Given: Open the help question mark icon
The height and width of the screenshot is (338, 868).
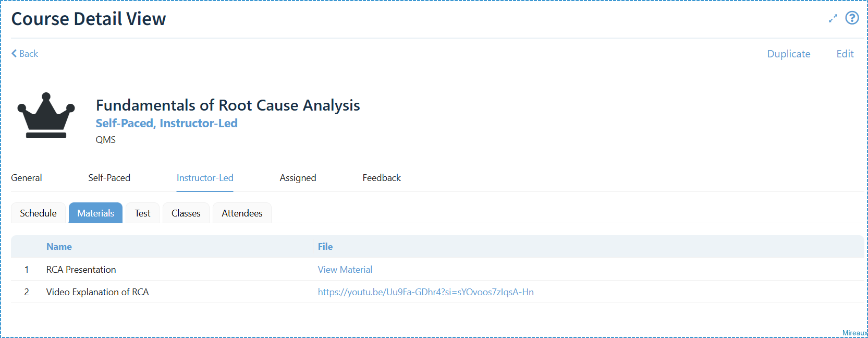Looking at the screenshot, I should 852,18.
